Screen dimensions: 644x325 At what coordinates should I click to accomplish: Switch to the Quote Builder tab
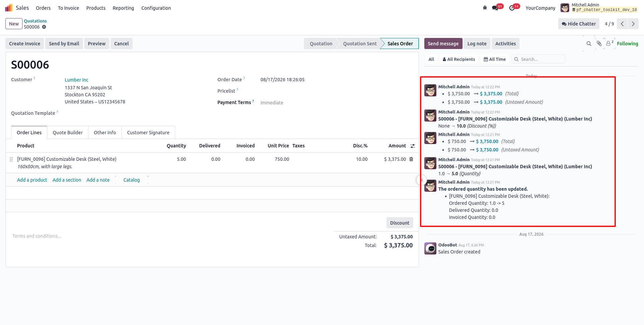(x=68, y=133)
